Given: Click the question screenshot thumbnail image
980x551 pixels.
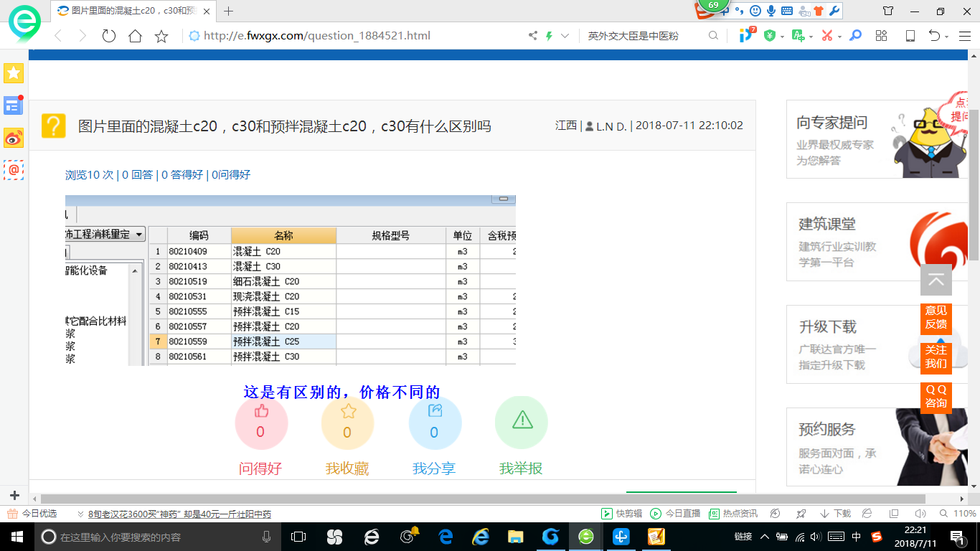Looking at the screenshot, I should pos(290,281).
